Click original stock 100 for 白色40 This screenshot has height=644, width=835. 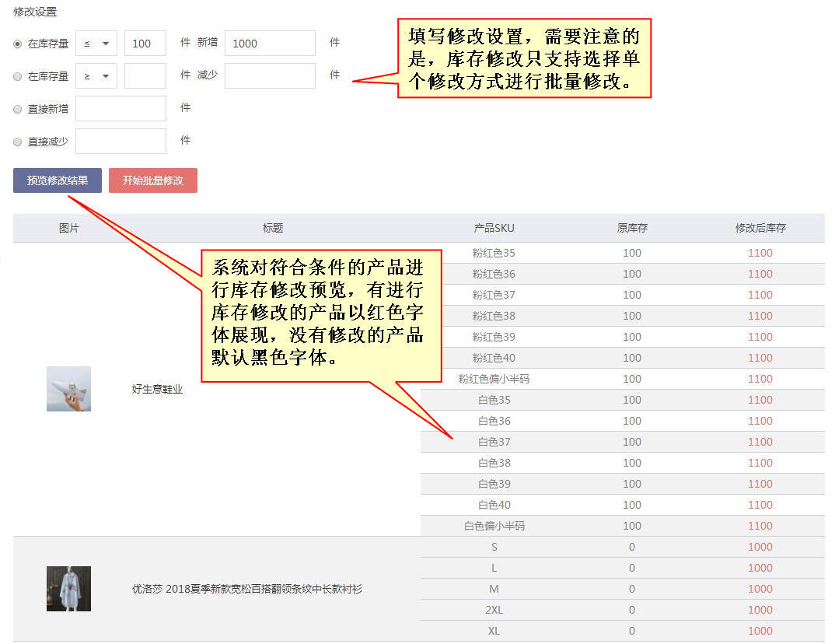(x=632, y=505)
